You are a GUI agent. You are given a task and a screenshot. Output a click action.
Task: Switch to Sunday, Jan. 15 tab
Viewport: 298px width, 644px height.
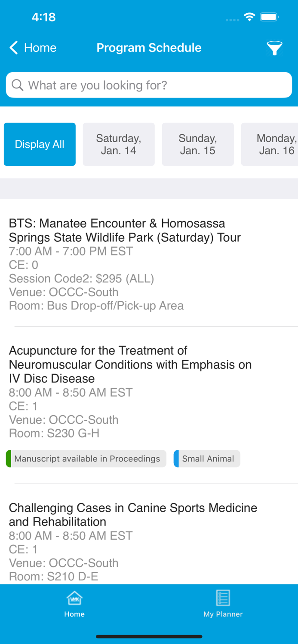point(198,144)
